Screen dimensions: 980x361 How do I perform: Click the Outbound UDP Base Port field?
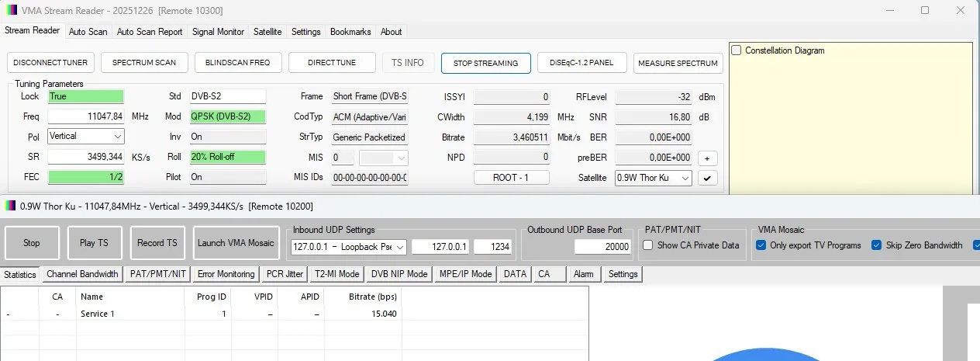[602, 246]
